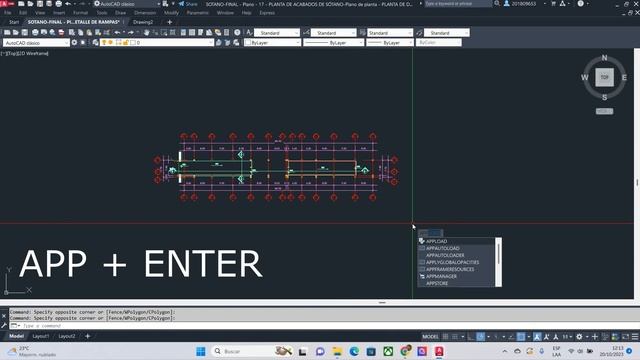Screen dimensions: 640x360
Task: Toggle snap mode in status bar
Action: [455, 337]
